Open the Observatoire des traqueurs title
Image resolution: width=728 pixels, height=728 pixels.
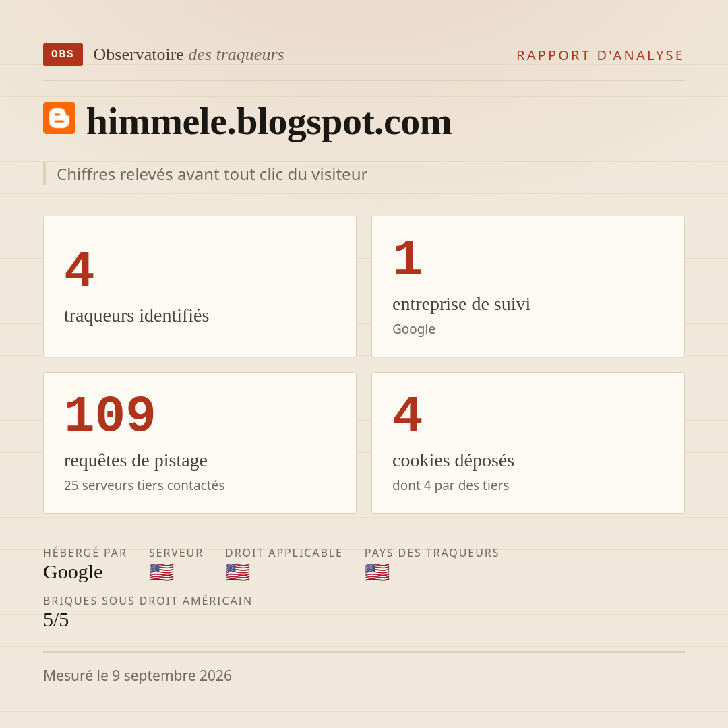pos(189,55)
